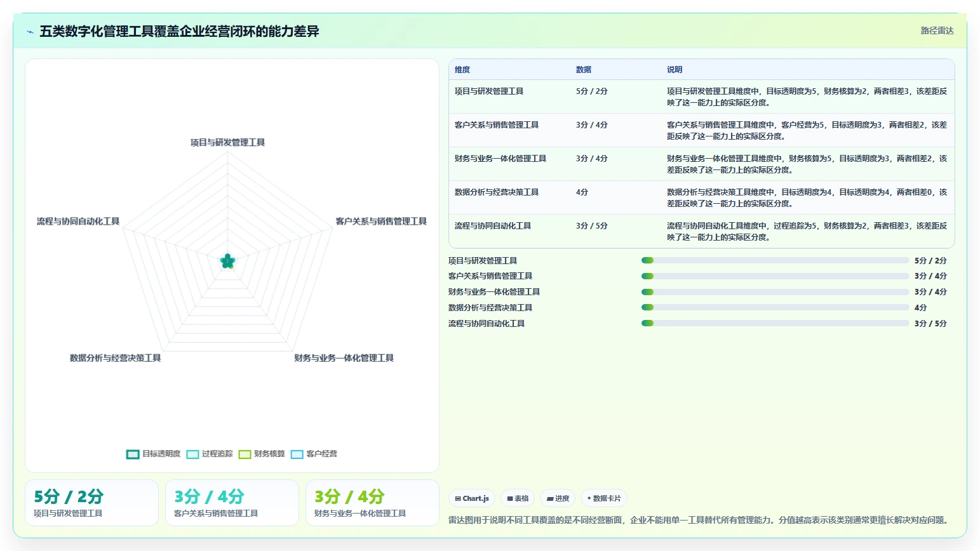Toggle the 过程追踪 legend item
The image size is (980, 551).
click(x=210, y=454)
